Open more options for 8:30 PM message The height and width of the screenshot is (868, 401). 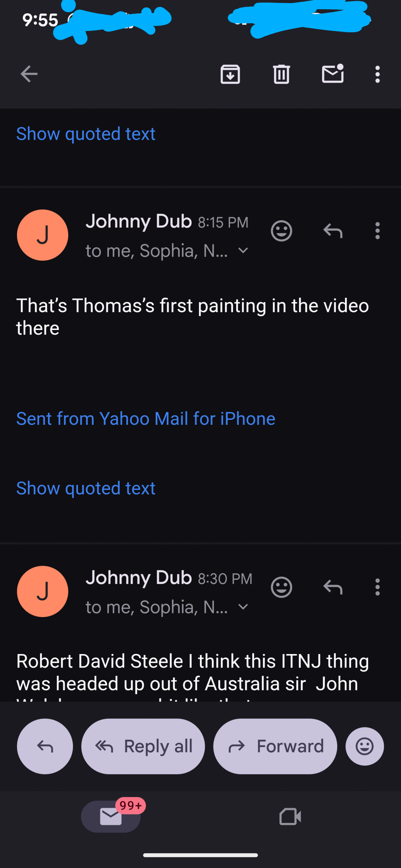(377, 587)
